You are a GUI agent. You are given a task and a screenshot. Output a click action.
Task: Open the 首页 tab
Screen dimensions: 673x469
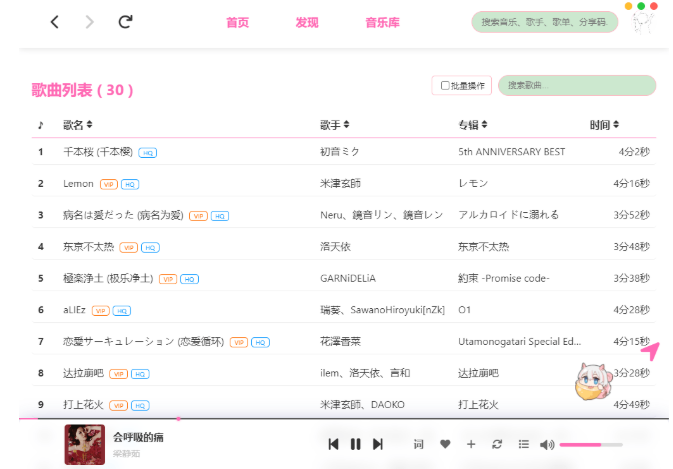237,22
